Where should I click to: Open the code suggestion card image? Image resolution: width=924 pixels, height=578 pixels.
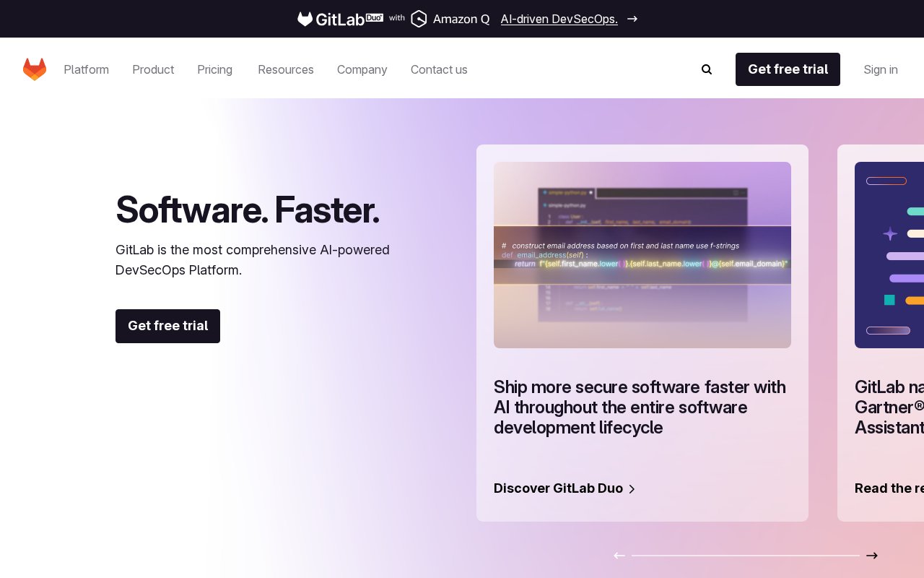point(642,255)
